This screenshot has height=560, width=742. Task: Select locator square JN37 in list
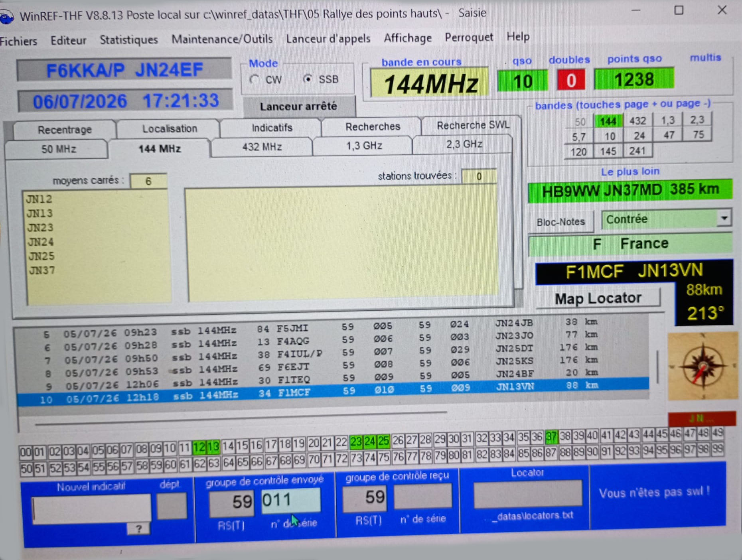41,270
